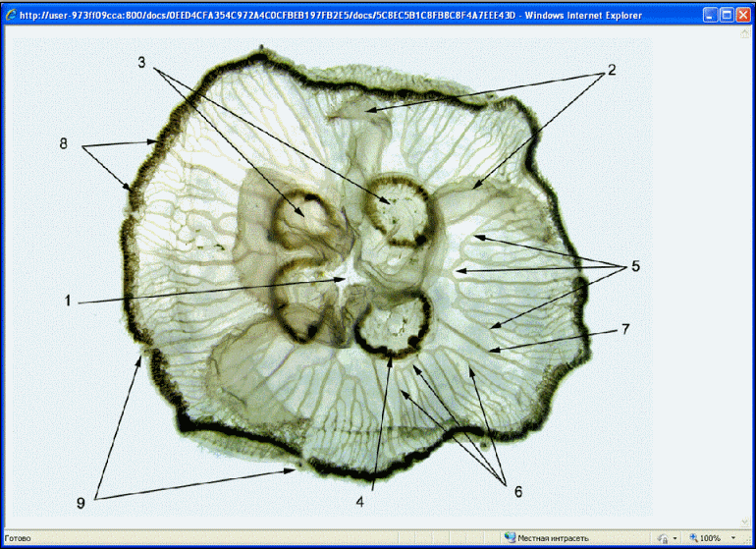Viewport: 756px width, 549px height.
Task: Click label number 1 on the jellyfish diagram
Action: (x=69, y=302)
